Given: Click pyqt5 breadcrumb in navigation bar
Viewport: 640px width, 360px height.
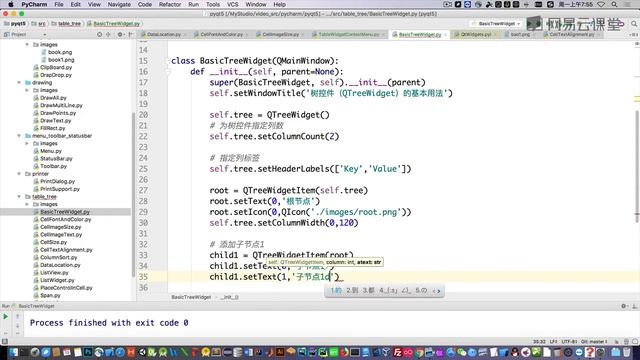Looking at the screenshot, I should [15, 24].
